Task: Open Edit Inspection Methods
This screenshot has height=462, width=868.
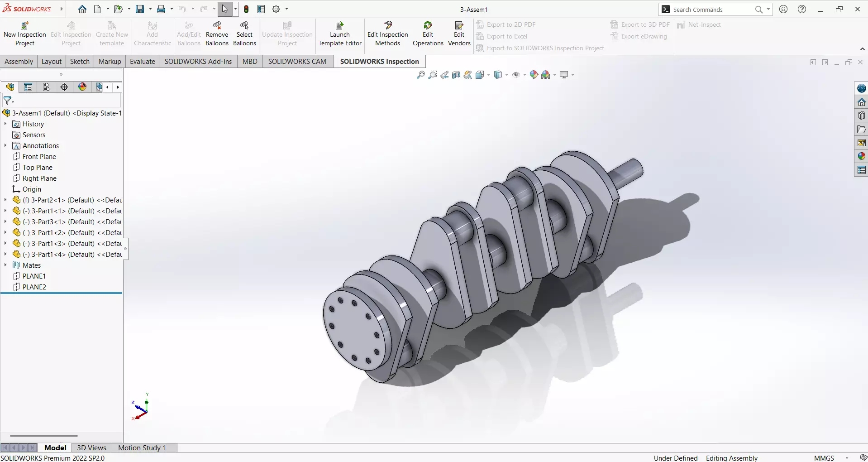Action: [388, 34]
